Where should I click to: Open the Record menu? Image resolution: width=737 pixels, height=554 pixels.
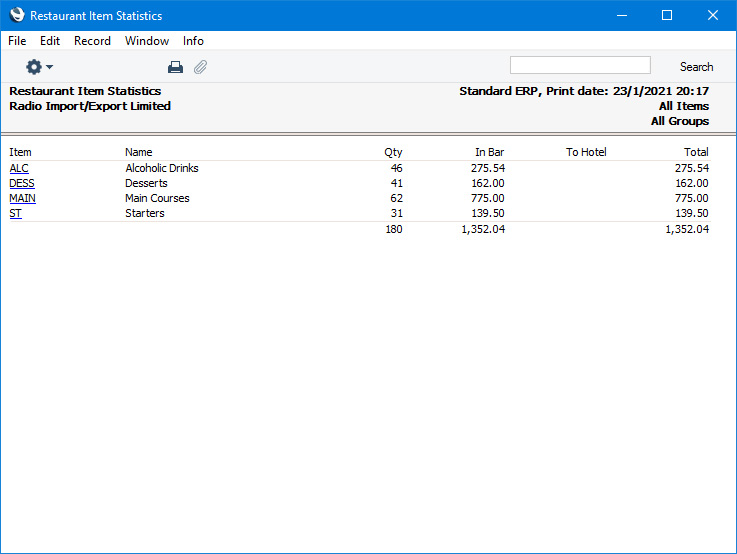pyautogui.click(x=92, y=41)
